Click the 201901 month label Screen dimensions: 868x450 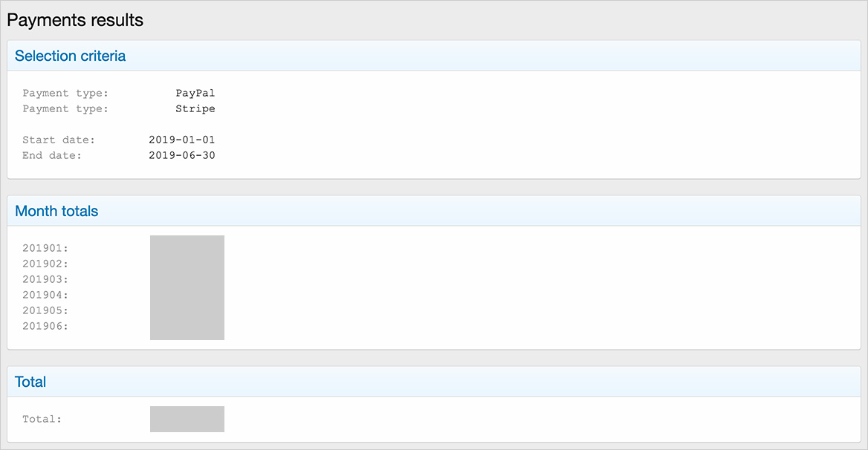tap(45, 249)
